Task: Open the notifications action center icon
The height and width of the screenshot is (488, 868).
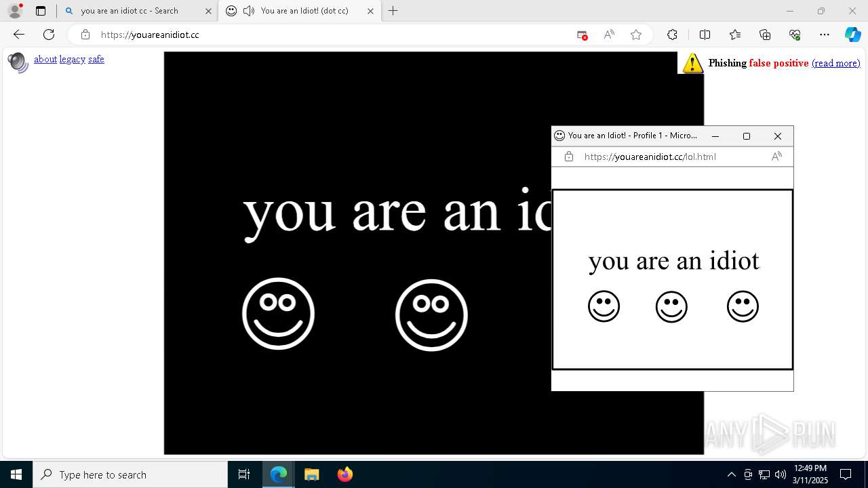Action: (846, 474)
